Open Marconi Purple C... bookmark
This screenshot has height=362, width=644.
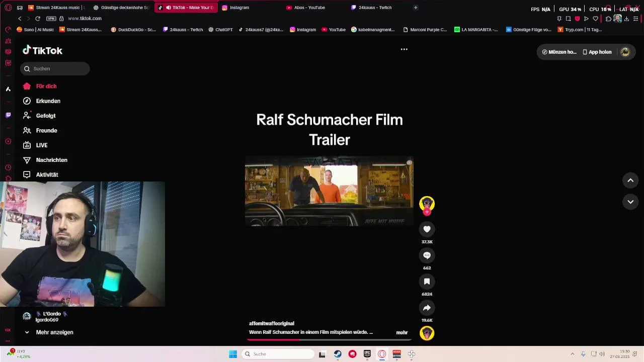click(425, 30)
